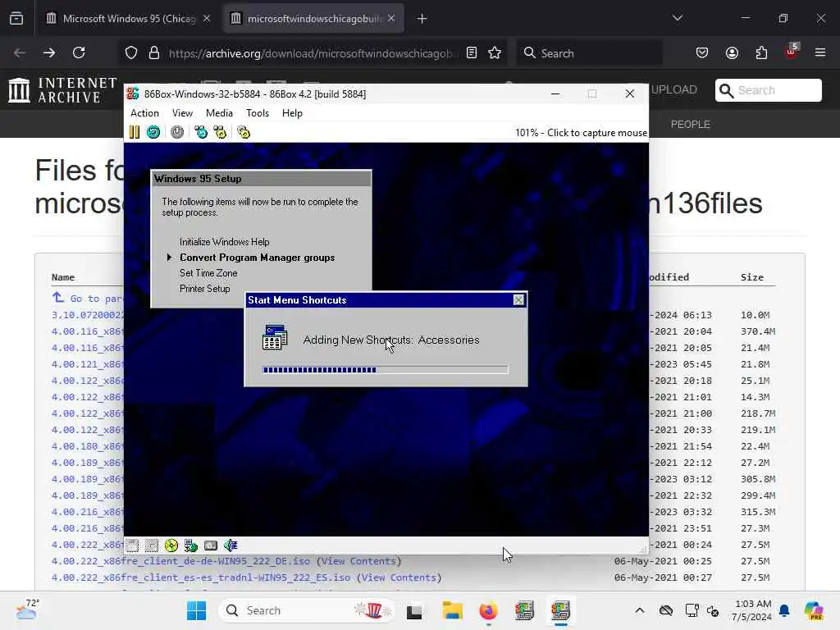Open a new Firefox tab with plus button

[422, 19]
